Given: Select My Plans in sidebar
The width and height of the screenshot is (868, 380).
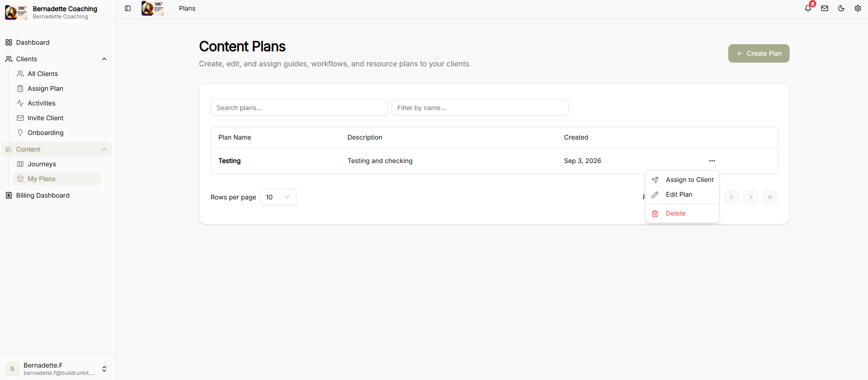Looking at the screenshot, I should (57, 179).
